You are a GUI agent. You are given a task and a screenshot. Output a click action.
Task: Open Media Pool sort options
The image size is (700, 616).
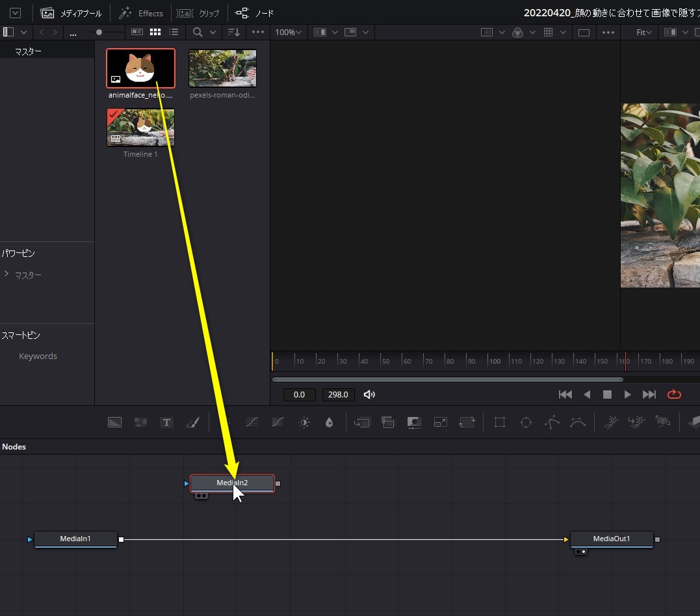(234, 32)
